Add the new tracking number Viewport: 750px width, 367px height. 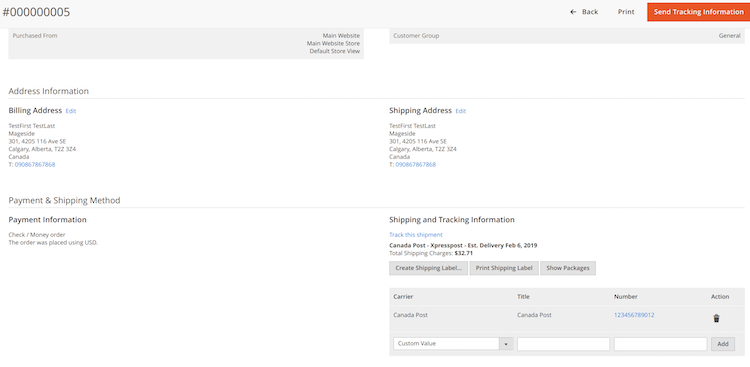723,344
